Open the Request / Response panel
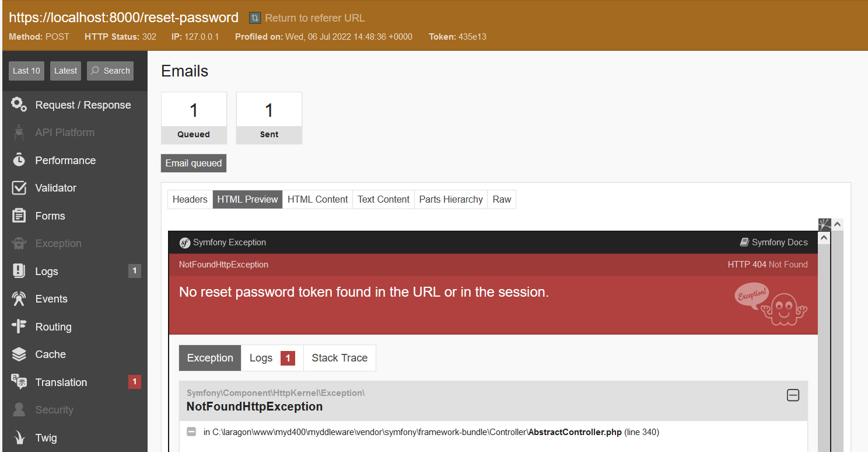 click(x=82, y=105)
